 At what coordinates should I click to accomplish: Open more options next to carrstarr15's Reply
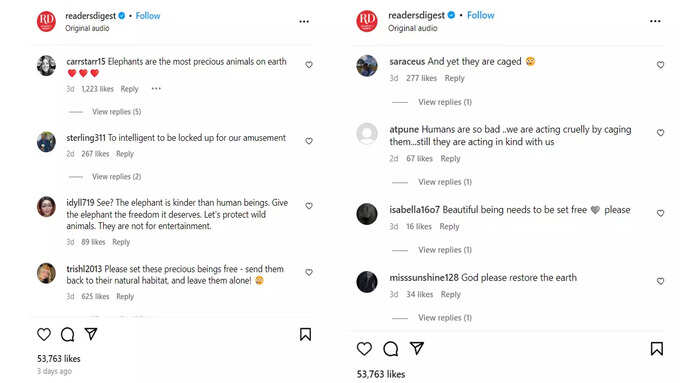point(156,88)
